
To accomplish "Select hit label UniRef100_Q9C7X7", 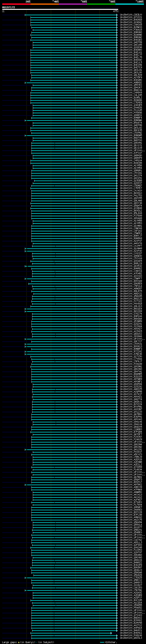I will click(131, 341).
